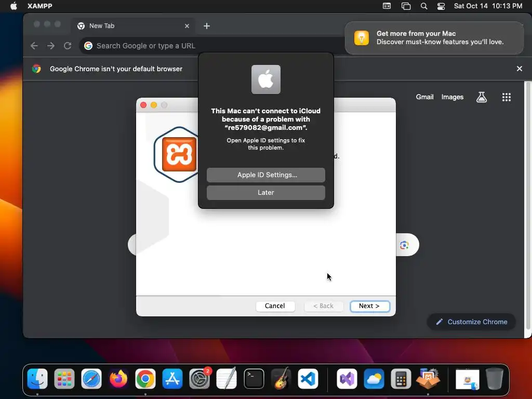This screenshot has width=532, height=399.
Task: Open Calculator from the Dock
Action: (x=401, y=379)
